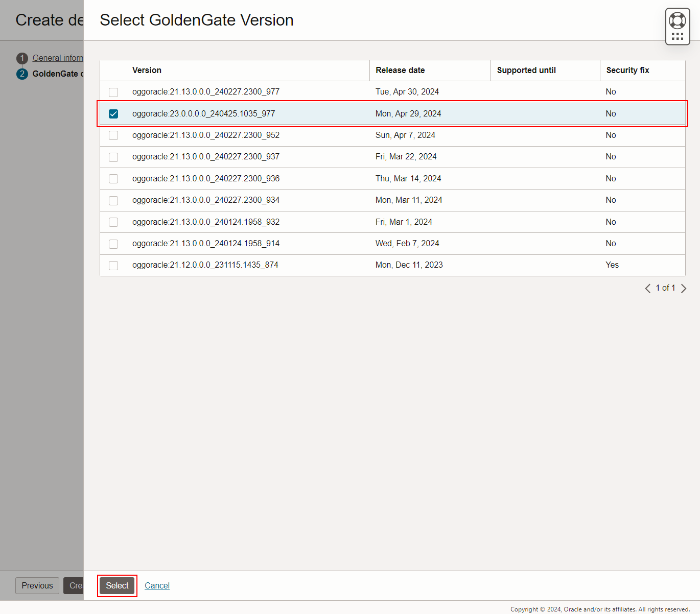Click version text oggoracle:21.13.0.0.0_240124.1958_914
Viewport: 700px width, 614px height.
[206, 243]
